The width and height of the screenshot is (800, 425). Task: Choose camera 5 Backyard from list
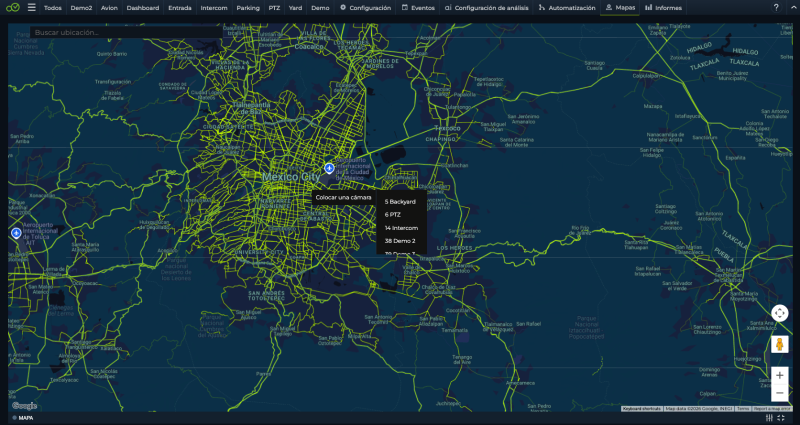click(401, 202)
